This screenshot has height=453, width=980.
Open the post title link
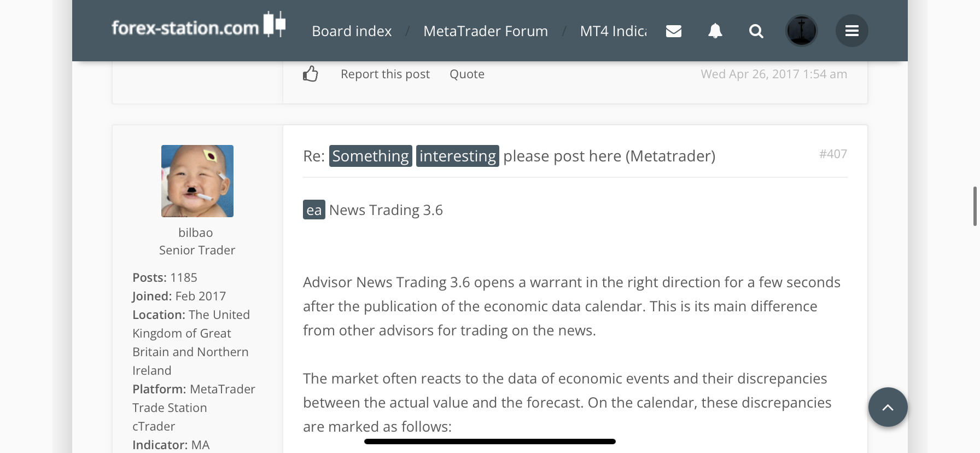click(x=609, y=156)
